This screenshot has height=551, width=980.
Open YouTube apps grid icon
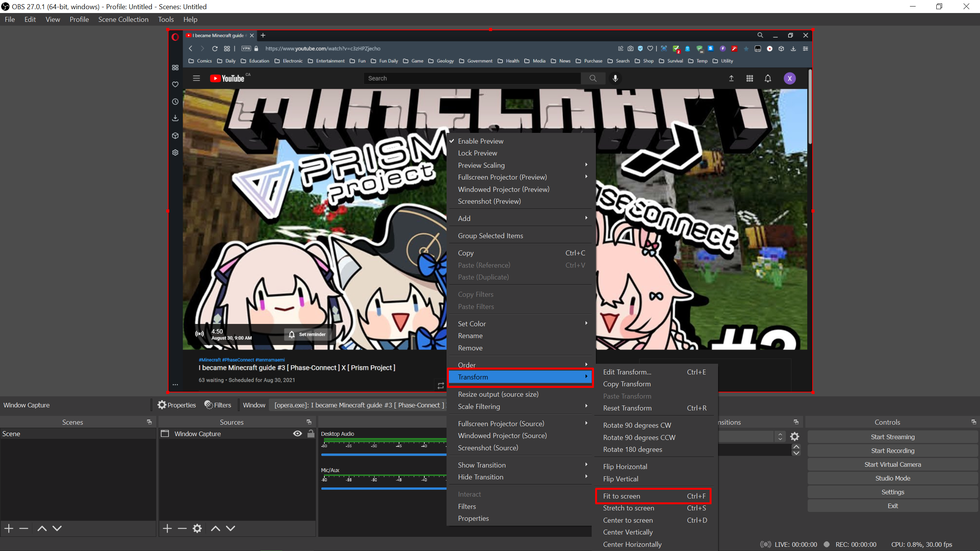pyautogui.click(x=749, y=78)
